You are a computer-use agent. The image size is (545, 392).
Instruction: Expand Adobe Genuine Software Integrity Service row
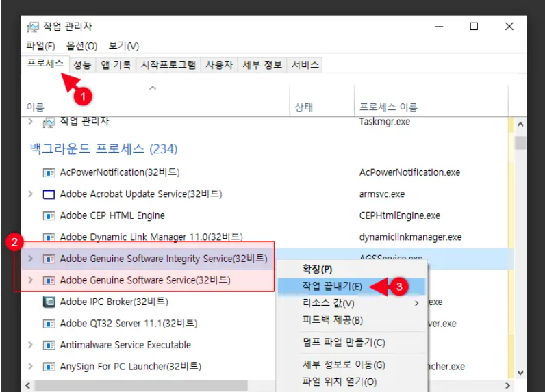point(30,259)
